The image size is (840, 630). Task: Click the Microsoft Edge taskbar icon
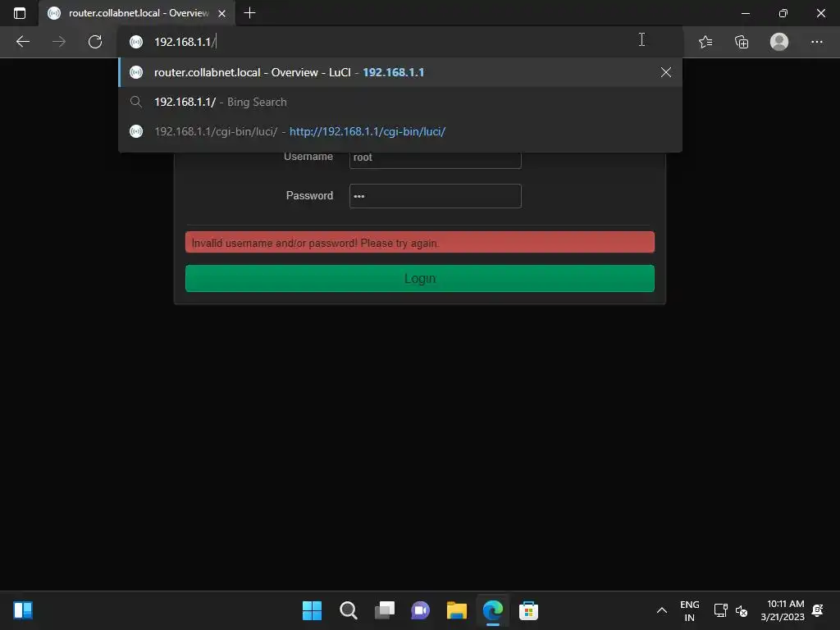click(x=493, y=610)
